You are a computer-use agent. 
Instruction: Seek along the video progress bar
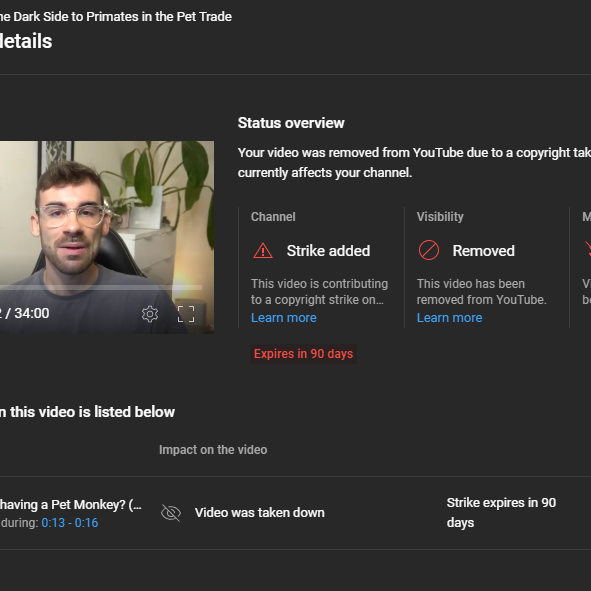pos(101,288)
